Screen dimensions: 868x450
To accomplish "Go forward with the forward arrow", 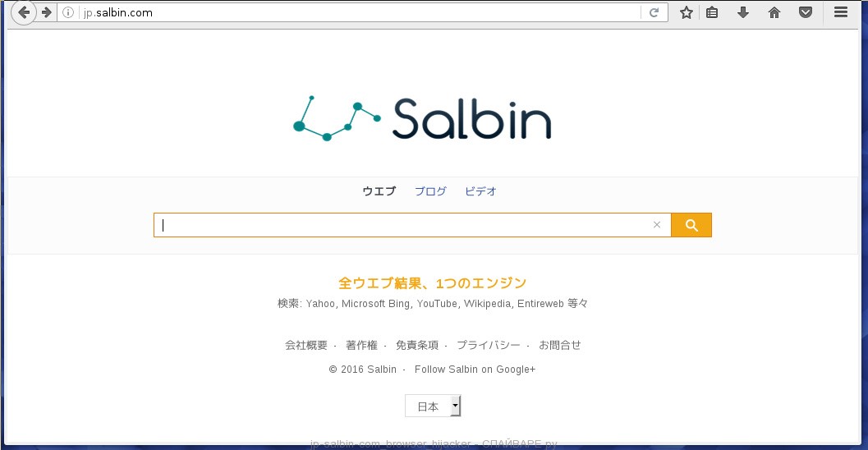I will [47, 12].
